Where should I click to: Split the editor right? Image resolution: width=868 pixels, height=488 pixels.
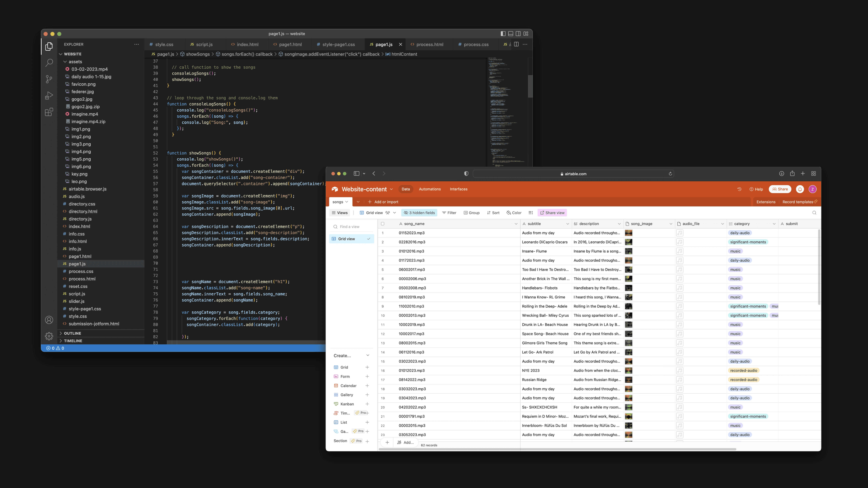pyautogui.click(x=516, y=44)
